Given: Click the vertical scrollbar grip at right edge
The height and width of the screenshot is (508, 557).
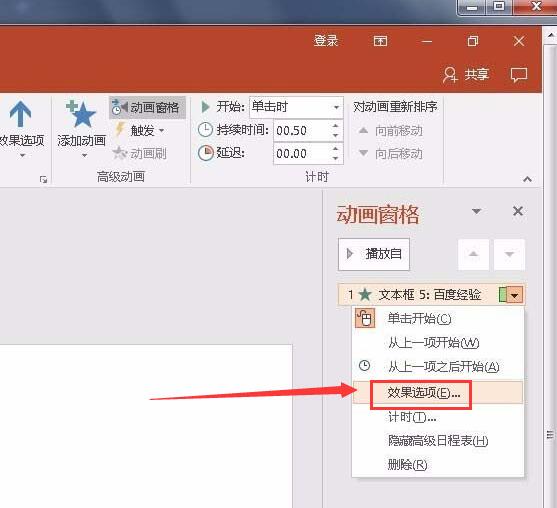Looking at the screenshot, I should [550, 435].
